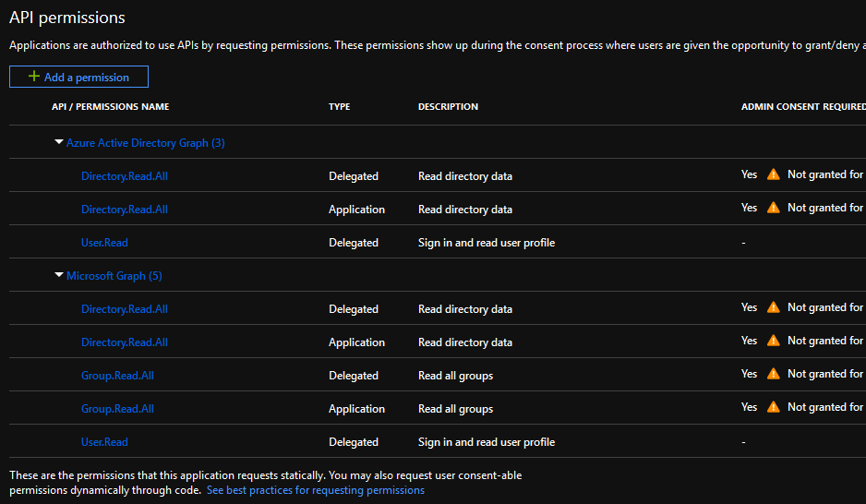
Task: Click 'Sign in and read user profile' in the Microsoft Graph User.Read row
Action: pyautogui.click(x=487, y=441)
